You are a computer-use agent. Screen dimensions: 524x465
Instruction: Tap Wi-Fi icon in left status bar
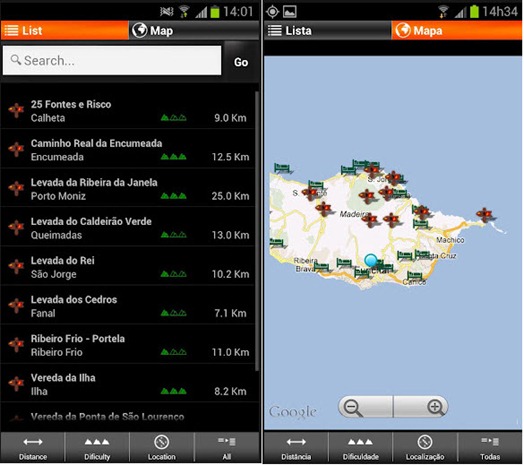click(183, 12)
